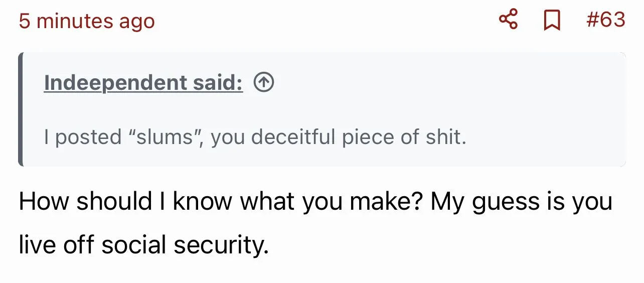Image resolution: width=644 pixels, height=283 pixels.
Task: Click the "Indeepenent said:" quote attribution
Action: tap(143, 83)
